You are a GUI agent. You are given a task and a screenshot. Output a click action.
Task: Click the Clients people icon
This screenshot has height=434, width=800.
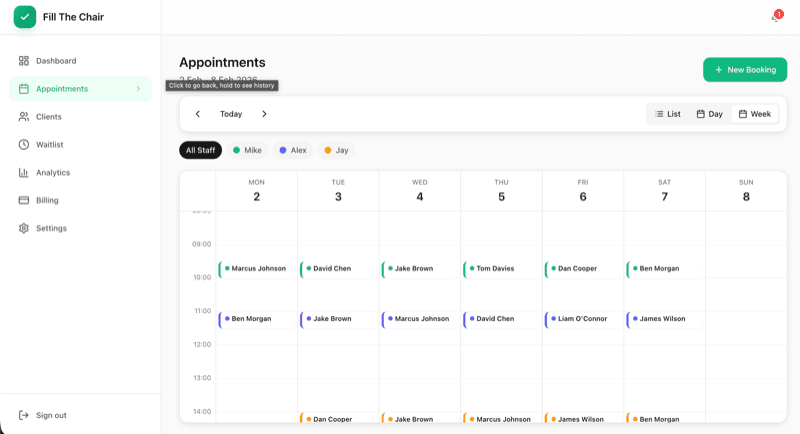tap(24, 117)
